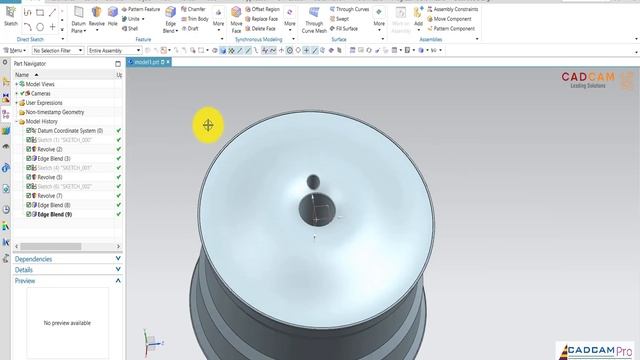Click Pattern Feature in the ribbon
Viewport: 640px width, 360px height.
coord(141,9)
